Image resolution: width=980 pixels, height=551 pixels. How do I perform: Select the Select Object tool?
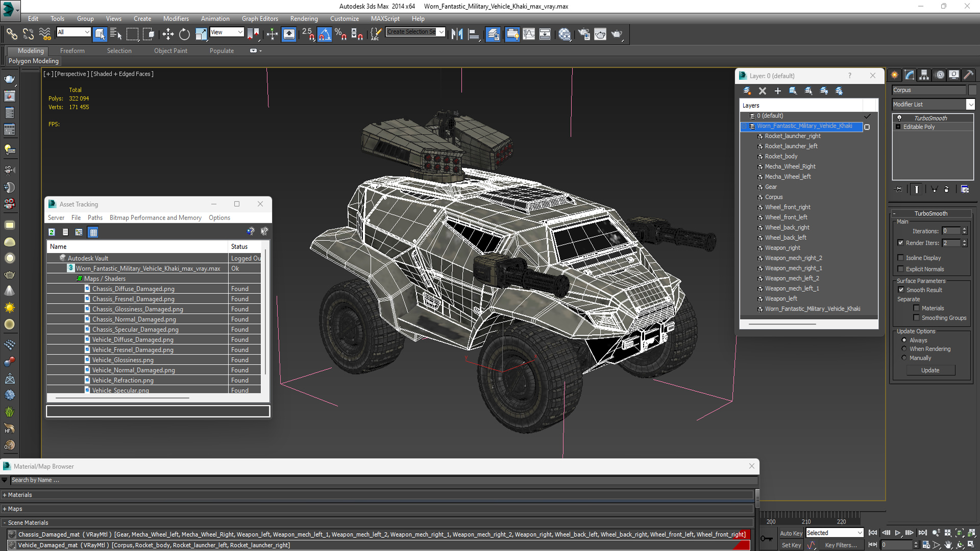(x=100, y=34)
